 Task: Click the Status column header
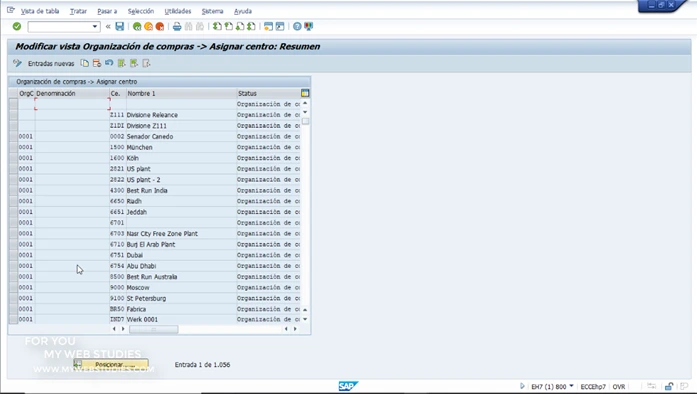pyautogui.click(x=268, y=93)
